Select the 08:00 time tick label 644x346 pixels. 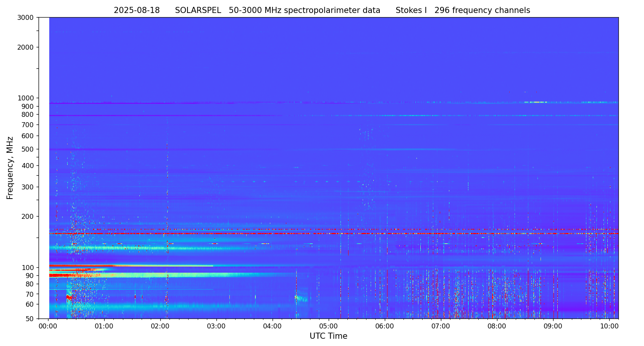coord(497,327)
